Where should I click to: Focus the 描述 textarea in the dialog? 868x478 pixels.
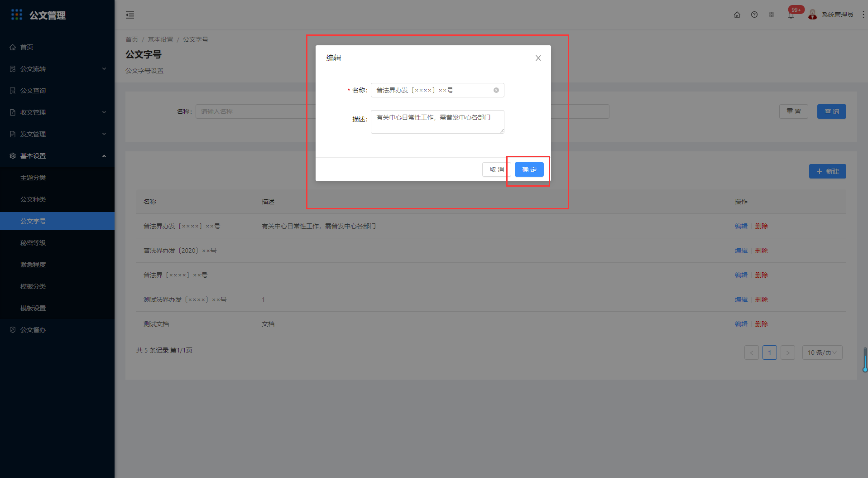pos(437,122)
